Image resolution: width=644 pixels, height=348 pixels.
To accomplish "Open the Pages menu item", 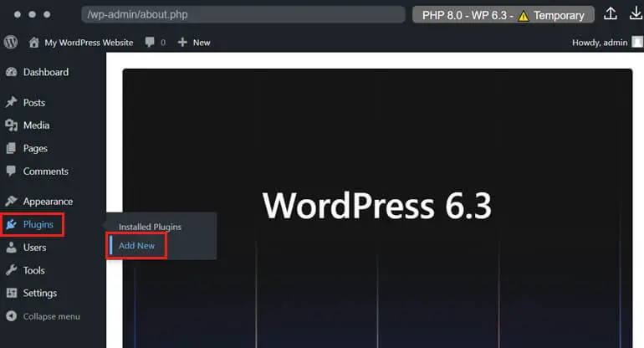I will pos(35,148).
